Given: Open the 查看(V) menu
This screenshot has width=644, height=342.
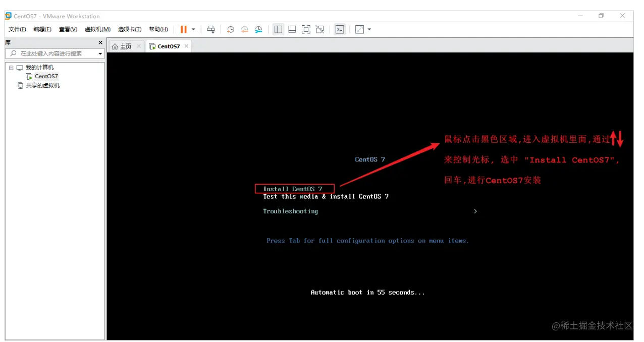Looking at the screenshot, I should 68,29.
